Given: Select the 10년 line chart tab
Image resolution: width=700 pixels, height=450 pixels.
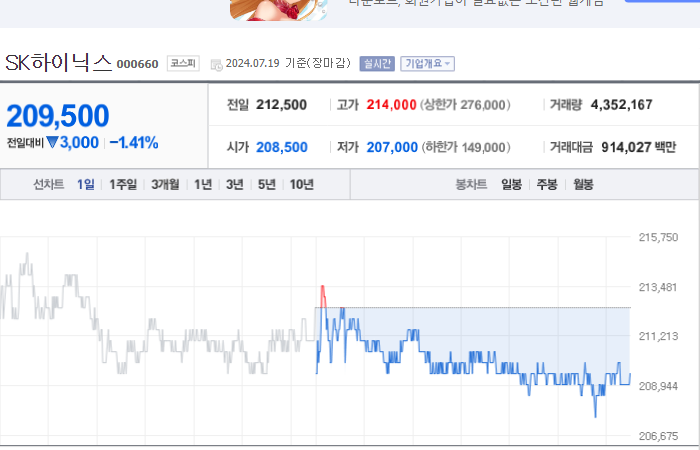Looking at the screenshot, I should (x=302, y=184).
